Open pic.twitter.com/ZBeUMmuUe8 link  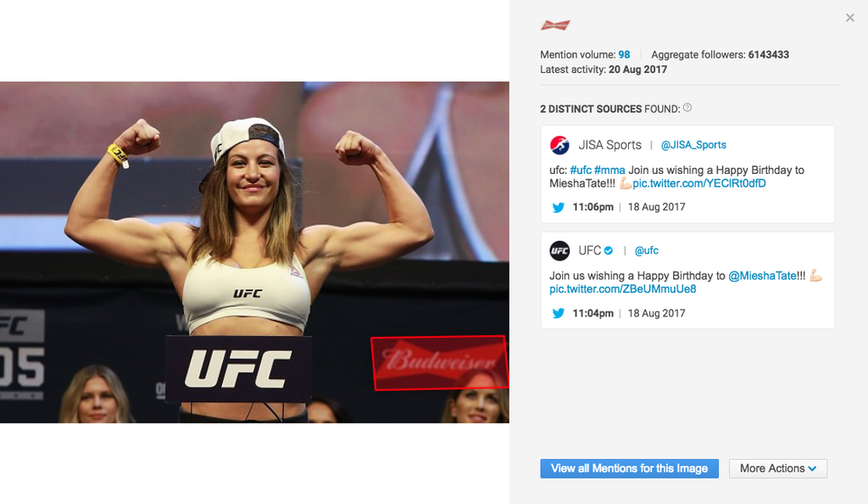(623, 289)
